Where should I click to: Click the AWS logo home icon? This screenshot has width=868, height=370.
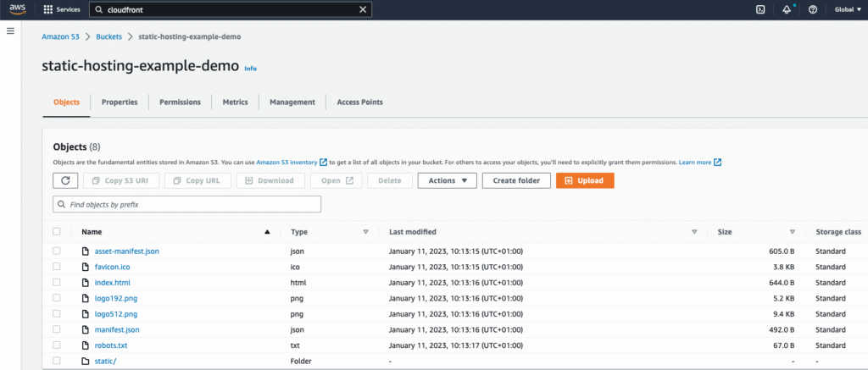click(17, 9)
